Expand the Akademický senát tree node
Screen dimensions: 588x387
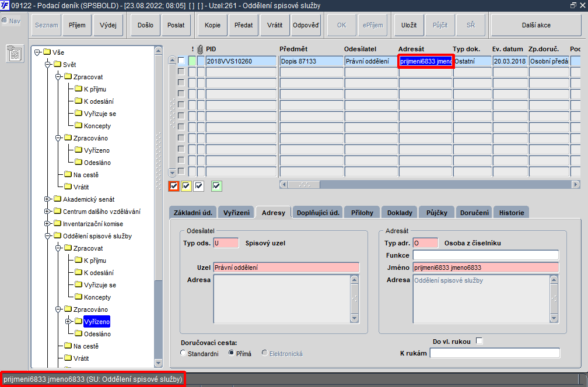pyautogui.click(x=47, y=199)
